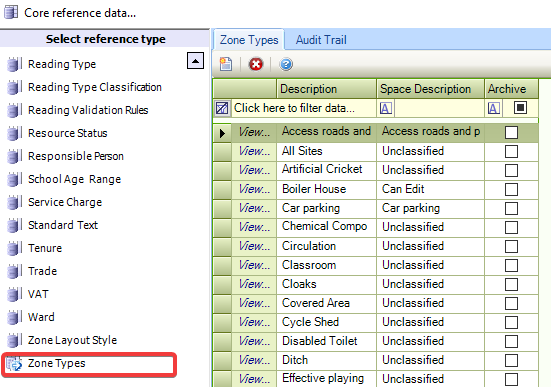The image size is (551, 387).
Task: Click the red delete toolbar icon
Action: tap(255, 64)
